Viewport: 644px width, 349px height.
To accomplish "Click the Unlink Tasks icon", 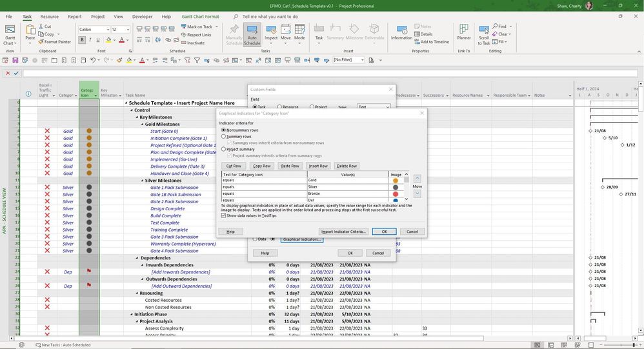I will tap(176, 40).
